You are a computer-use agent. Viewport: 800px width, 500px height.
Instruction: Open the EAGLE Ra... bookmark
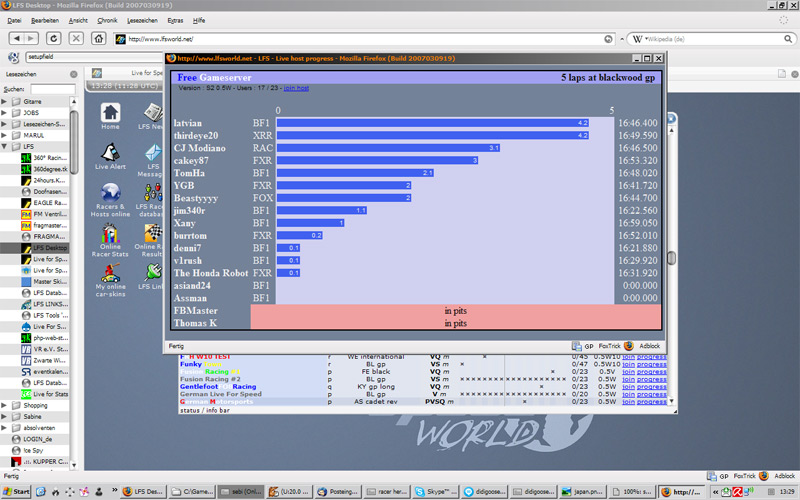tap(44, 203)
